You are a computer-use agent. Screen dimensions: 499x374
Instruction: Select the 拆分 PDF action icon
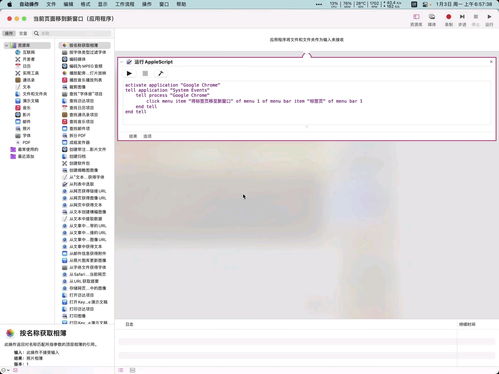(65, 135)
